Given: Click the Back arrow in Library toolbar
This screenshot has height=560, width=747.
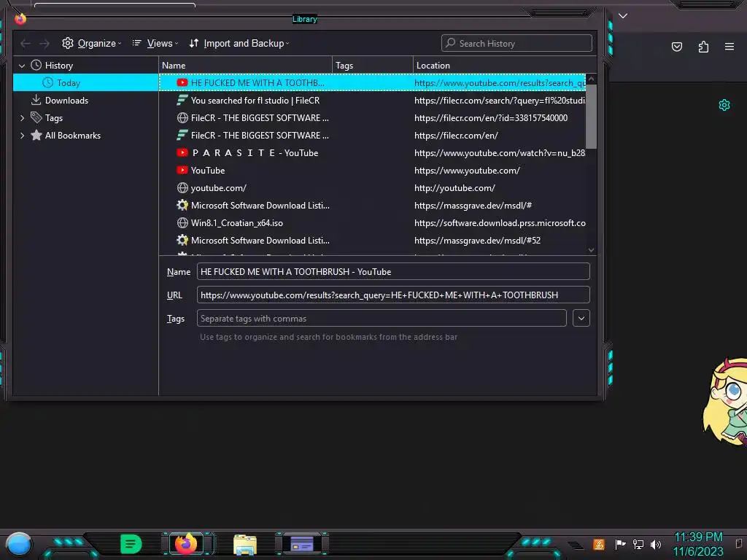Looking at the screenshot, I should coord(26,44).
